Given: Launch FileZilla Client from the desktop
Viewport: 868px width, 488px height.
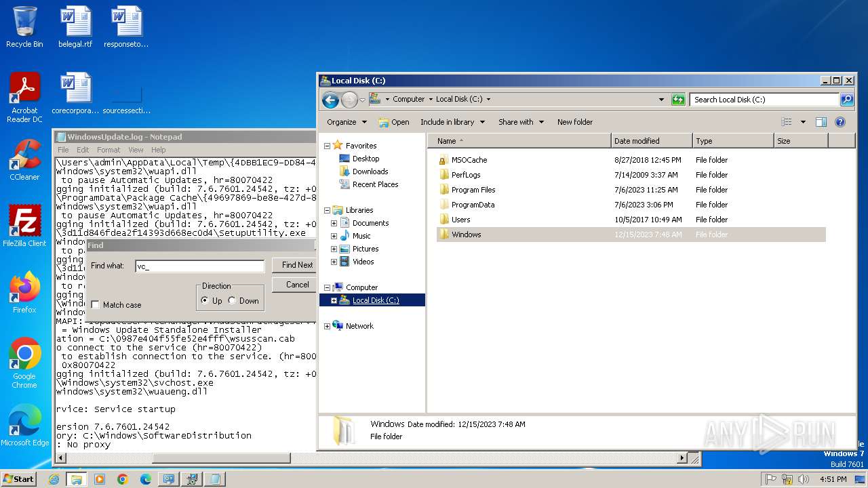Looking at the screenshot, I should tap(24, 226).
